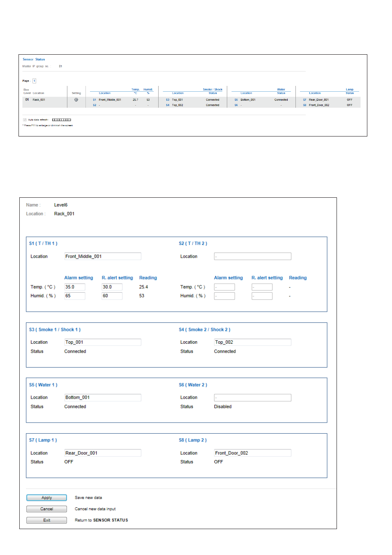
Task: Click the Save new data text
Action: [88, 497]
